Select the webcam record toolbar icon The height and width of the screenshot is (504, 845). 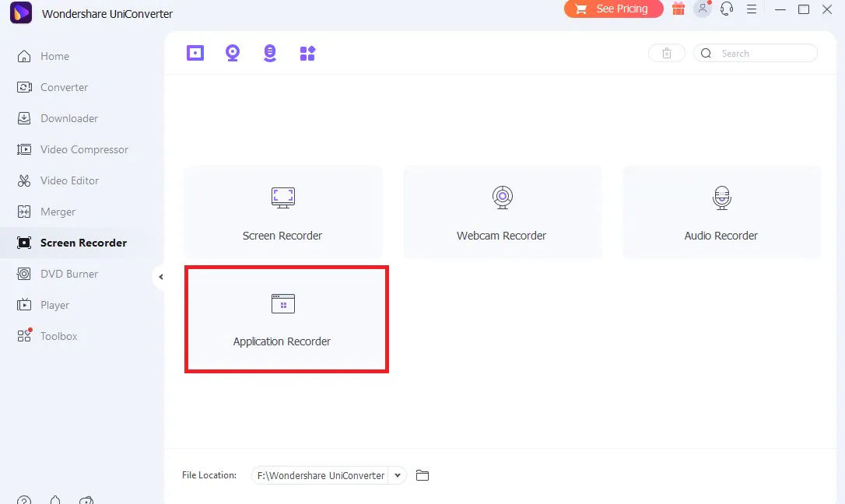pos(233,53)
